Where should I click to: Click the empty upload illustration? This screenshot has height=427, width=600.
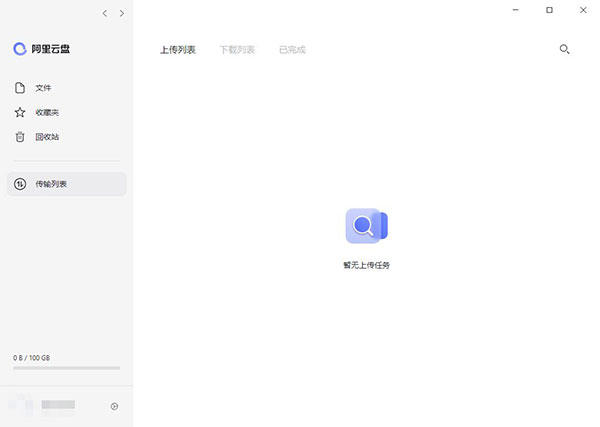point(365,226)
